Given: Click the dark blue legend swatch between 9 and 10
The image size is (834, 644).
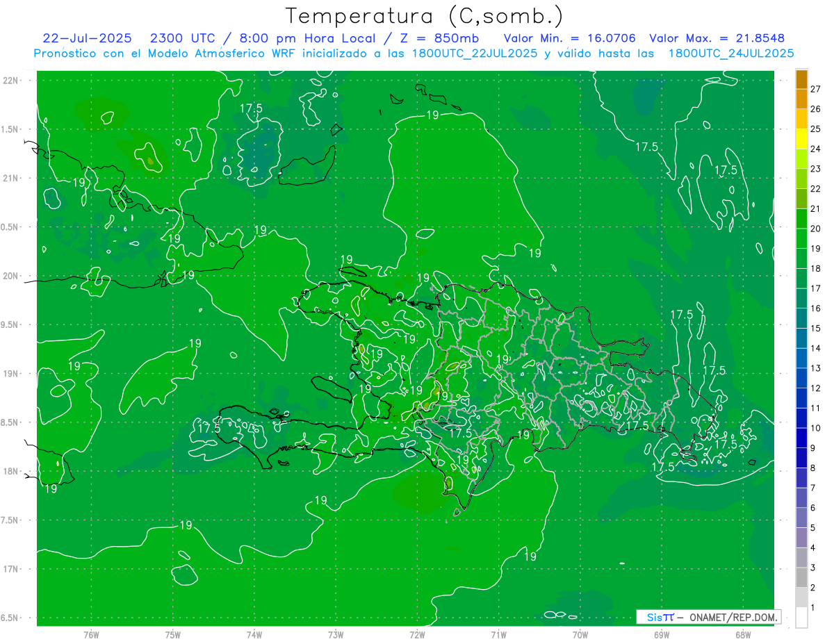Looking at the screenshot, I should (x=802, y=438).
